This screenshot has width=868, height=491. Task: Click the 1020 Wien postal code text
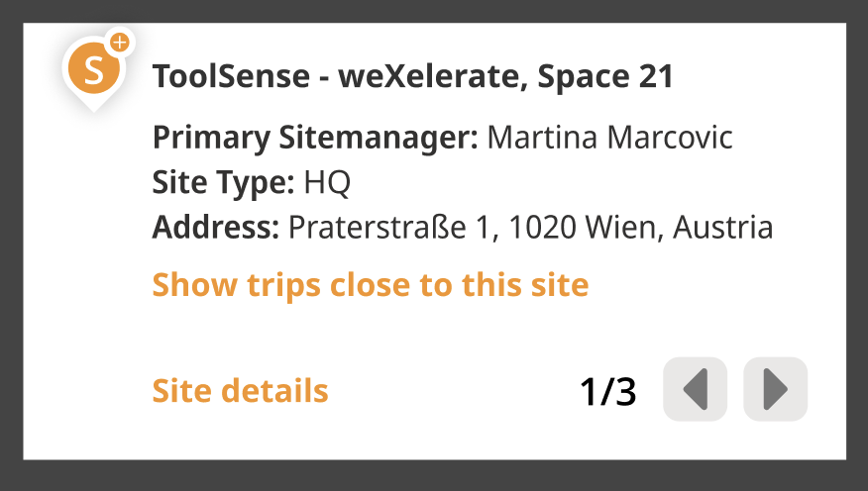pyautogui.click(x=583, y=228)
